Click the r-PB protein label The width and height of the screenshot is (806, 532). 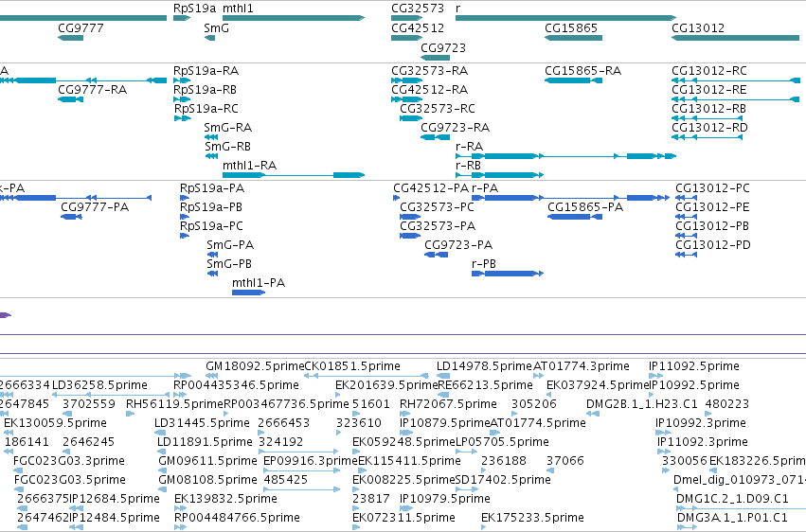pos(484,264)
